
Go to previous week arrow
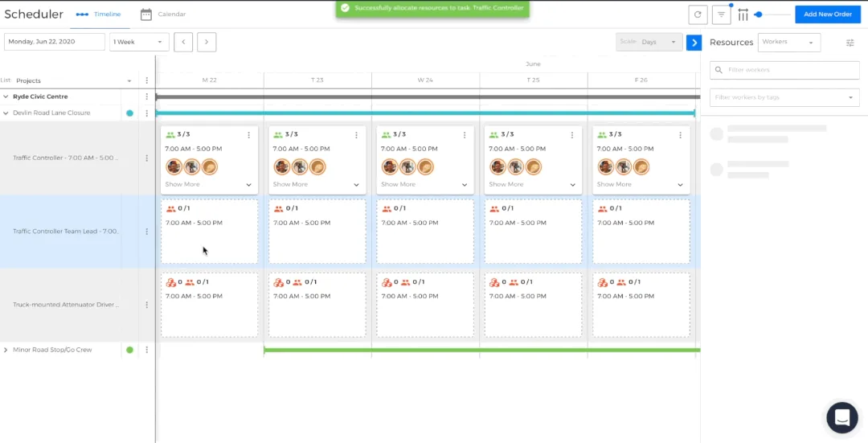[183, 42]
